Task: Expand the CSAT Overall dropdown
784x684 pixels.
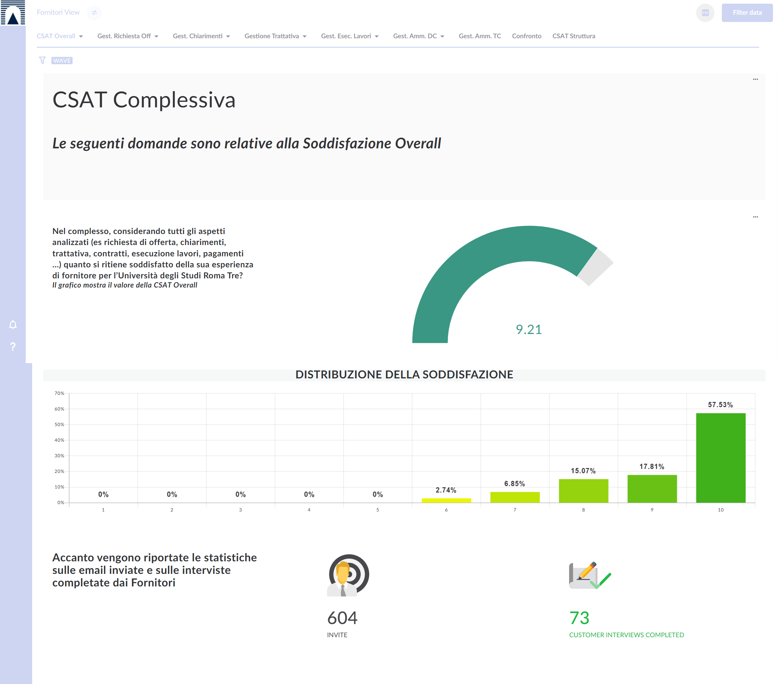Action: (60, 36)
